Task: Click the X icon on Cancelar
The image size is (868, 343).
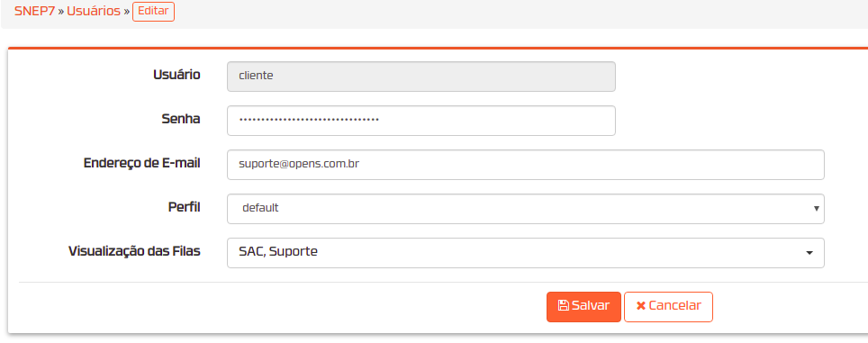Action: [x=641, y=306]
